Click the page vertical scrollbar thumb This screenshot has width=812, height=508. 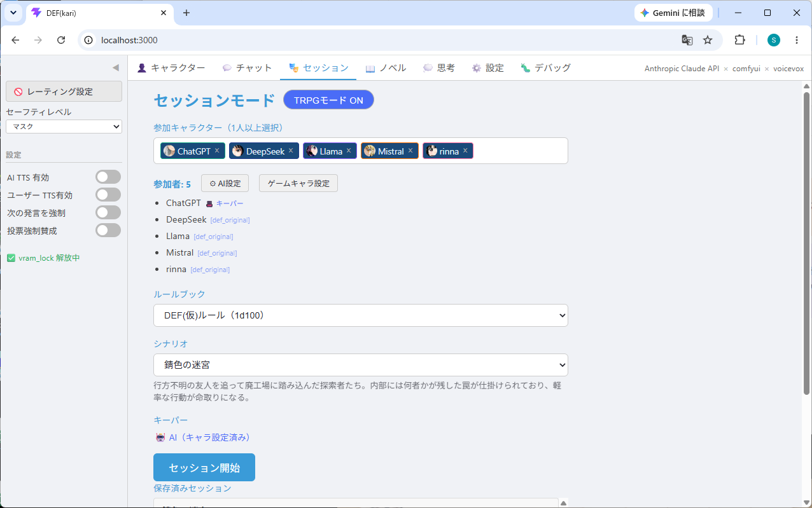806,244
